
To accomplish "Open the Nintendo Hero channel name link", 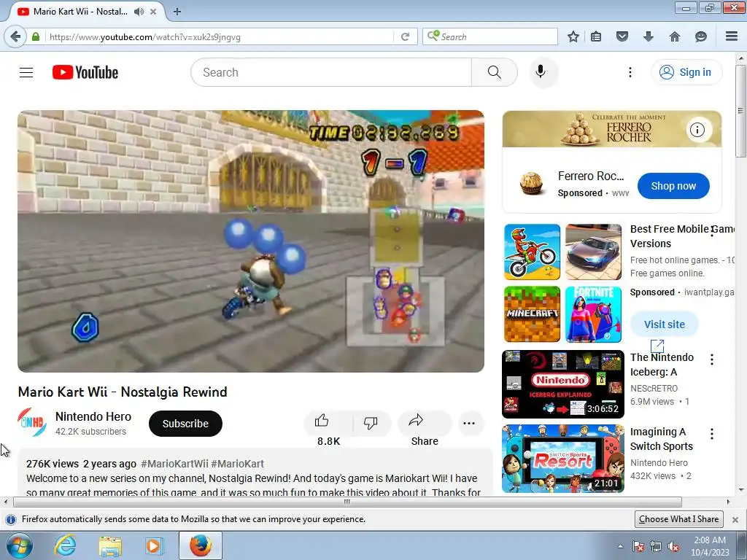I will pyautogui.click(x=93, y=416).
